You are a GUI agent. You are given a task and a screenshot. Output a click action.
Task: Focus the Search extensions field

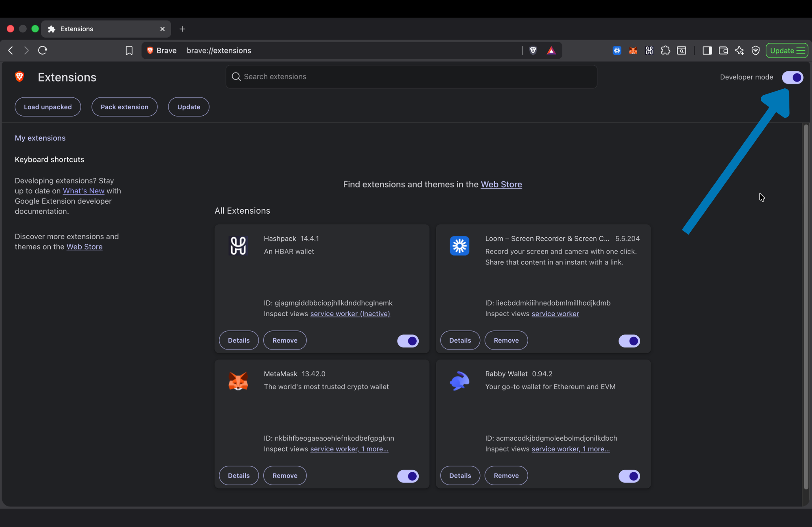411,76
